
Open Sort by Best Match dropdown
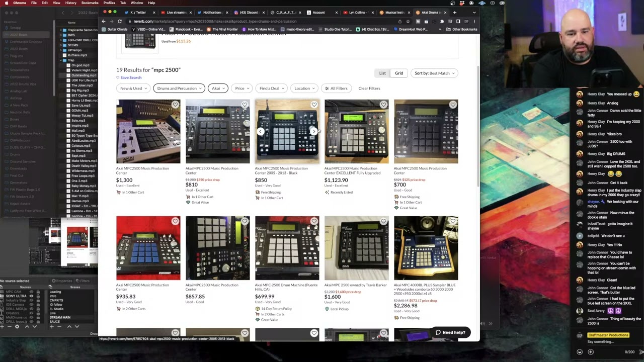click(435, 73)
